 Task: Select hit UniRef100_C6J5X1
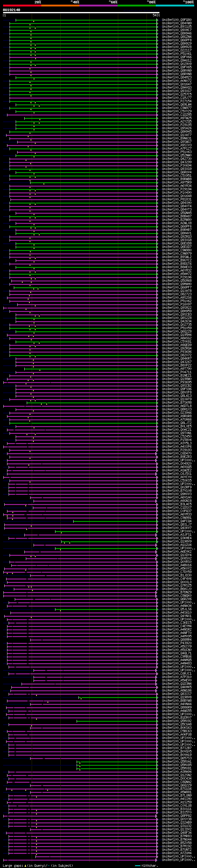click(x=177, y=474)
